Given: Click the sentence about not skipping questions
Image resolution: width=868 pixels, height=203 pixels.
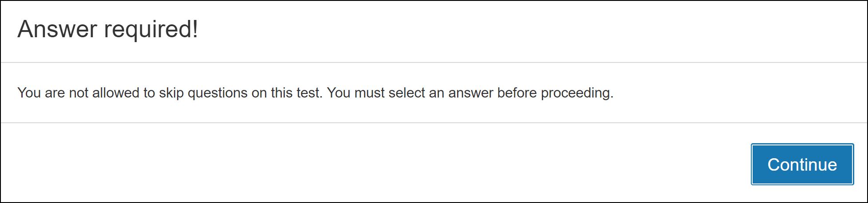Looking at the screenshot, I should click(170, 93).
